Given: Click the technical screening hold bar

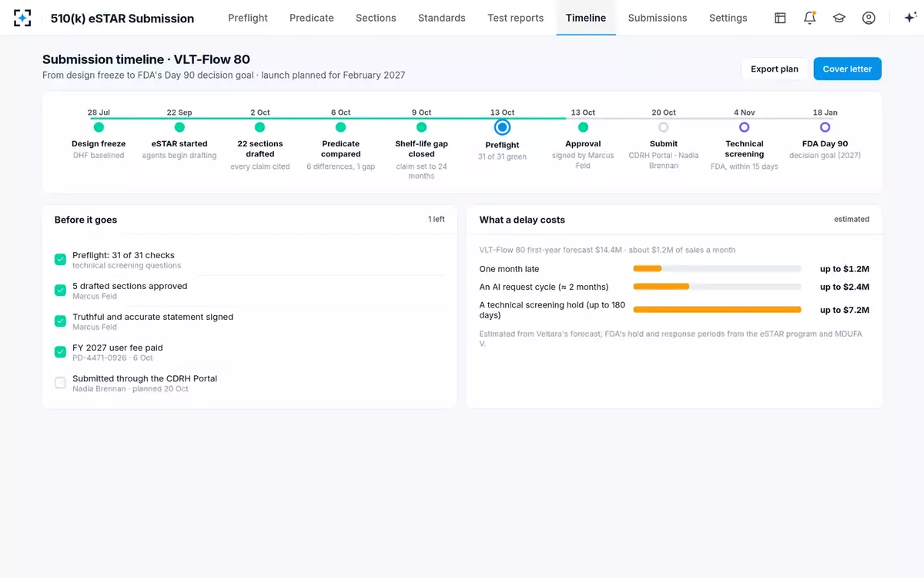Looking at the screenshot, I should point(717,310).
